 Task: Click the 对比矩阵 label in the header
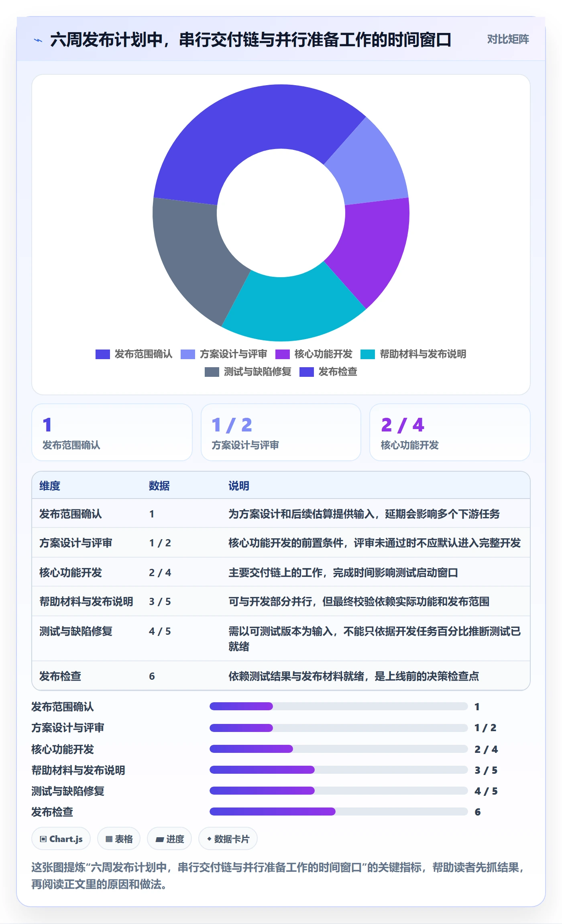[508, 39]
